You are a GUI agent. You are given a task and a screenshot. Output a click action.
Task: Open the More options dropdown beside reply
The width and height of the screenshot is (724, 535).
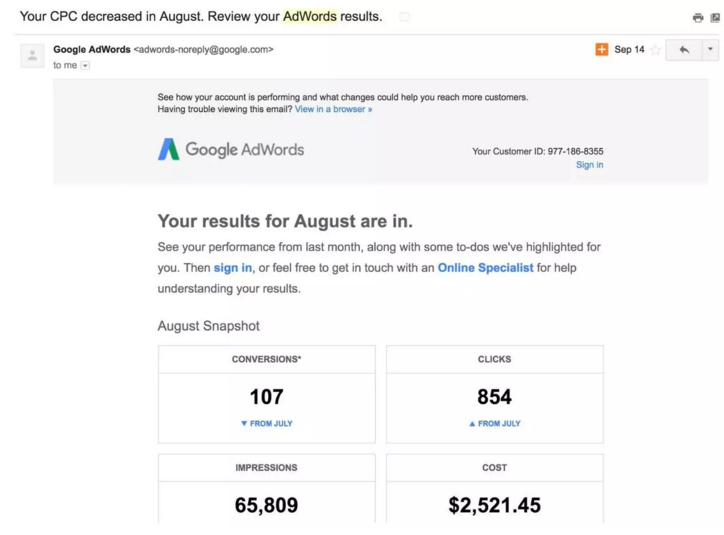pyautogui.click(x=710, y=49)
